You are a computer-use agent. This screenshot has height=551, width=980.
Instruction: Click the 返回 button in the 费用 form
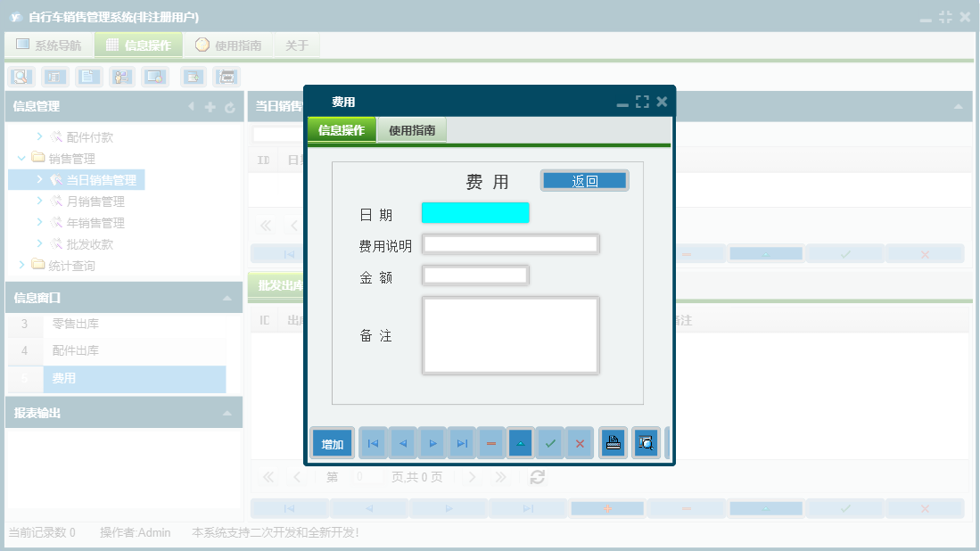[584, 180]
